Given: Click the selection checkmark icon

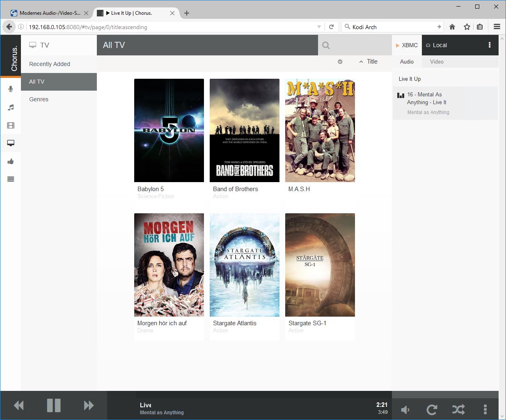Looking at the screenshot, I should 340,62.
